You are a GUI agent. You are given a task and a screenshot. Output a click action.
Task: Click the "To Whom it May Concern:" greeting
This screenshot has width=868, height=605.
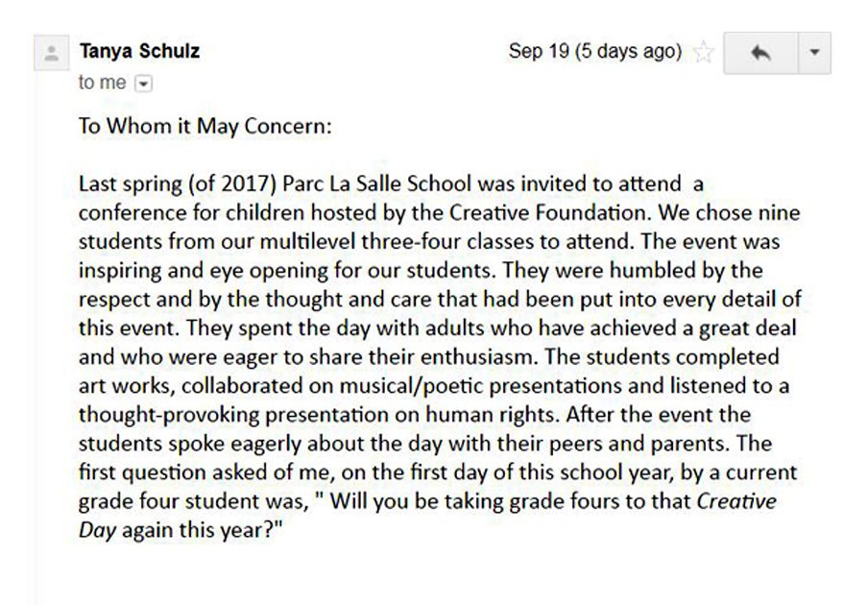point(205,127)
